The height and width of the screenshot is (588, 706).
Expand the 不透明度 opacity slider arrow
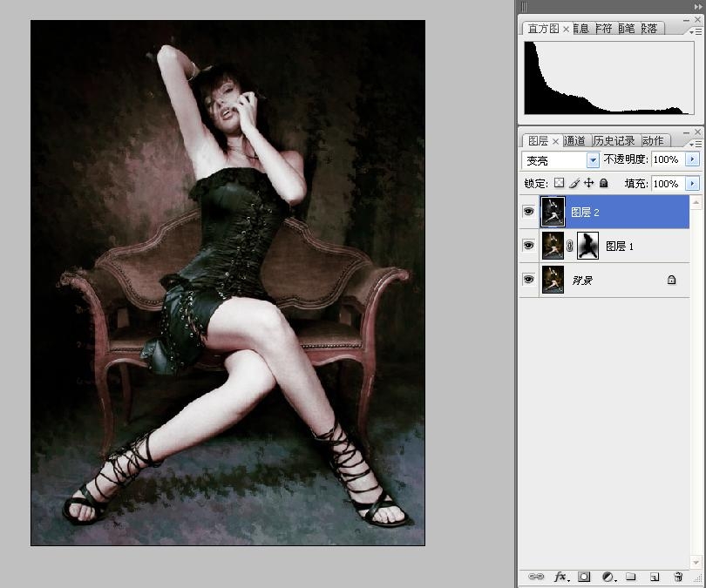pos(693,160)
